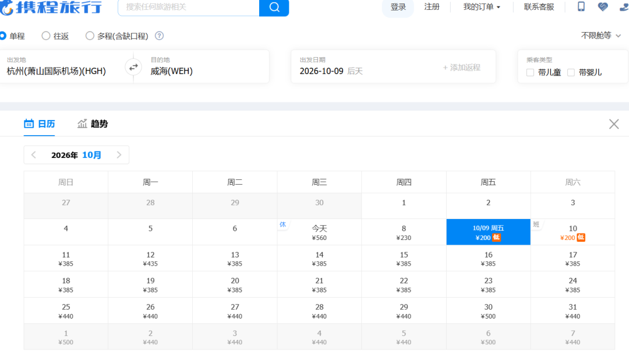Check the 带婴儿 checkbox
Image resolution: width=629 pixels, height=364 pixels.
[x=571, y=72]
